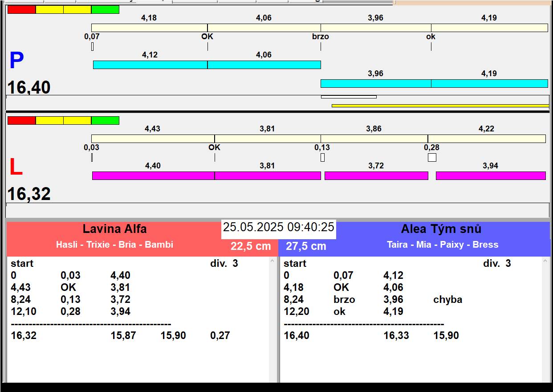Select the 0,13 changeover marker box in the L lane
Screen dimensions: 553x392
pyautogui.click(x=322, y=157)
